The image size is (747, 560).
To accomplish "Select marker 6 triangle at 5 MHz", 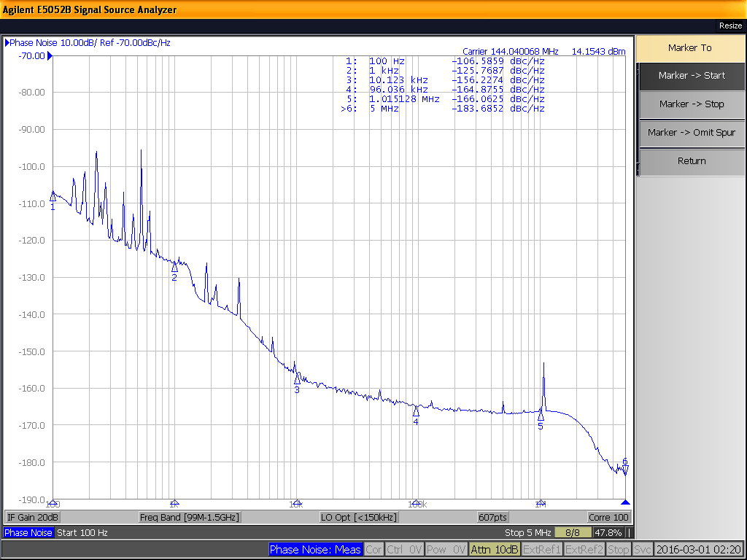I will (x=625, y=470).
